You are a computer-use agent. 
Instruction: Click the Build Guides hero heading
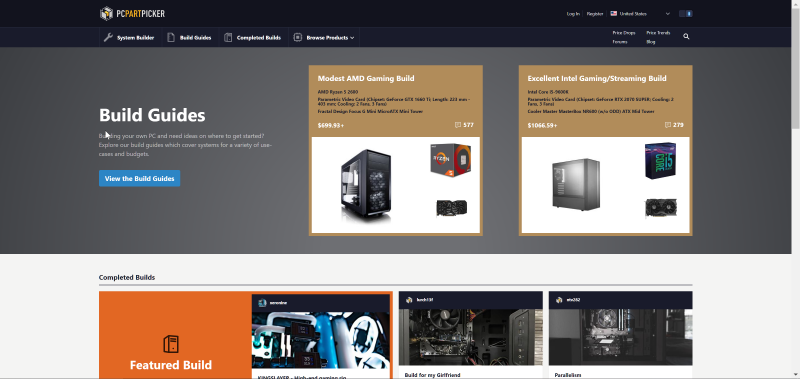pyautogui.click(x=152, y=115)
